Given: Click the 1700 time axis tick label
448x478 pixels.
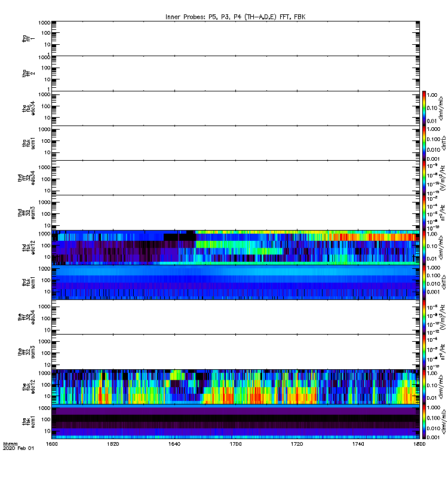Looking at the screenshot, I should point(235,444).
